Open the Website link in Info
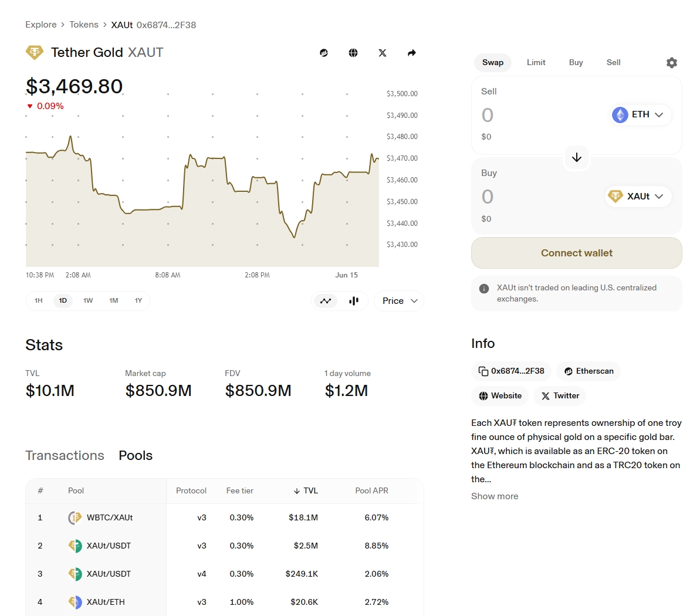Viewport: 700px width, 616px height. click(x=500, y=396)
